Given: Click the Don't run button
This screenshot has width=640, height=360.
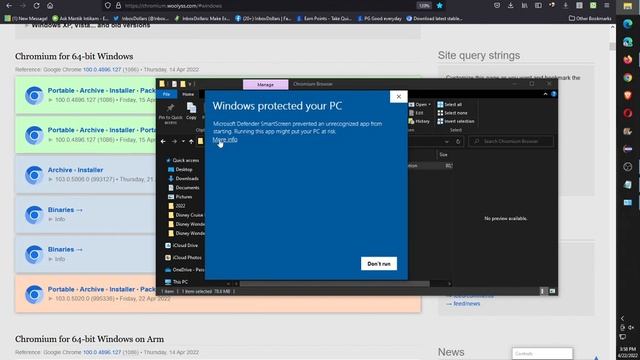Looking at the screenshot, I should (379, 264).
